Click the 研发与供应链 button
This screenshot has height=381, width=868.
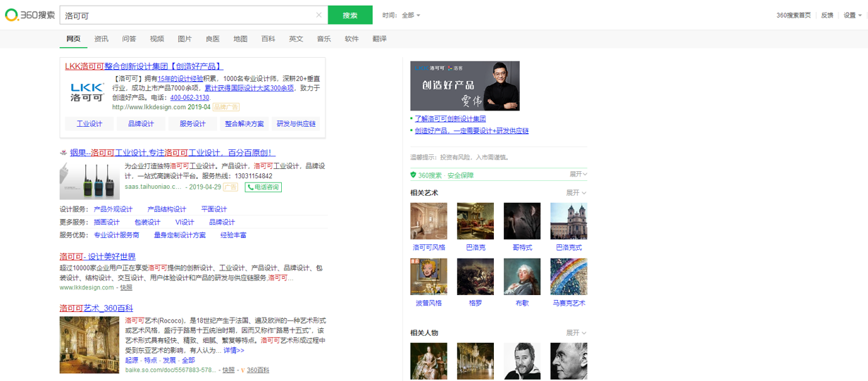pyautogui.click(x=296, y=124)
